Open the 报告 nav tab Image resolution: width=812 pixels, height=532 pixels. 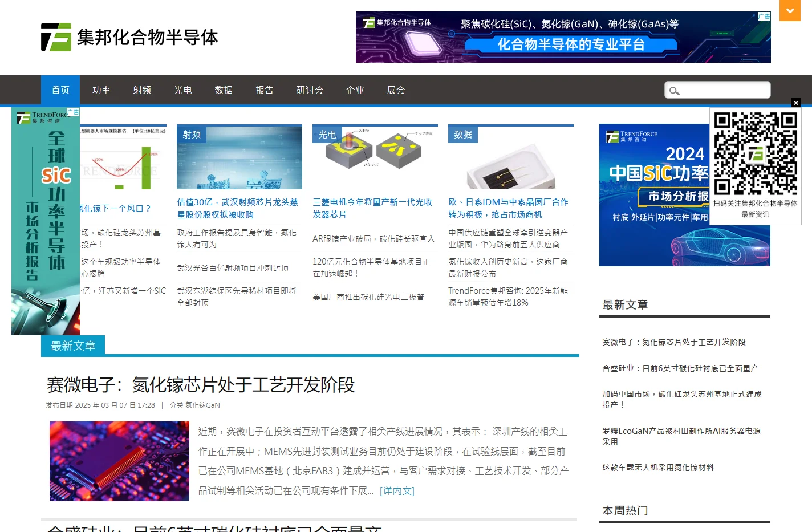click(x=265, y=90)
